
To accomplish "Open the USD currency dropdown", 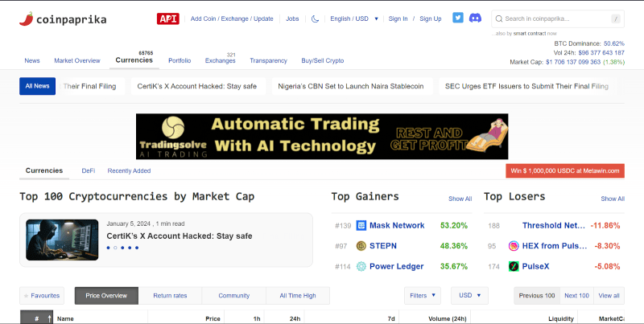I will [469, 296].
